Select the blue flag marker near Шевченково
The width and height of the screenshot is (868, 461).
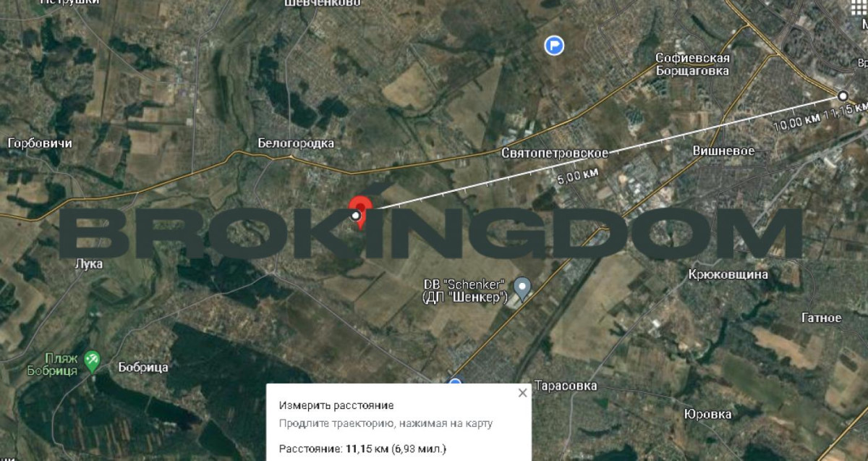tap(554, 46)
